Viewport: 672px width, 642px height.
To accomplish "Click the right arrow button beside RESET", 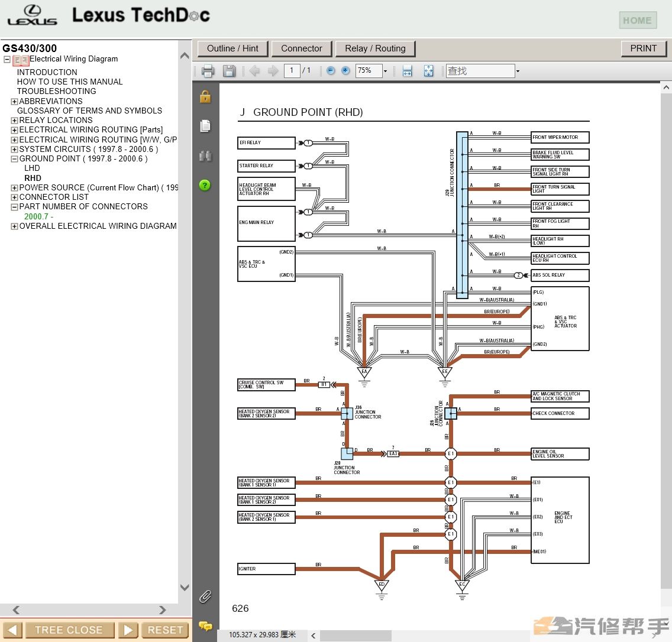I will (128, 630).
